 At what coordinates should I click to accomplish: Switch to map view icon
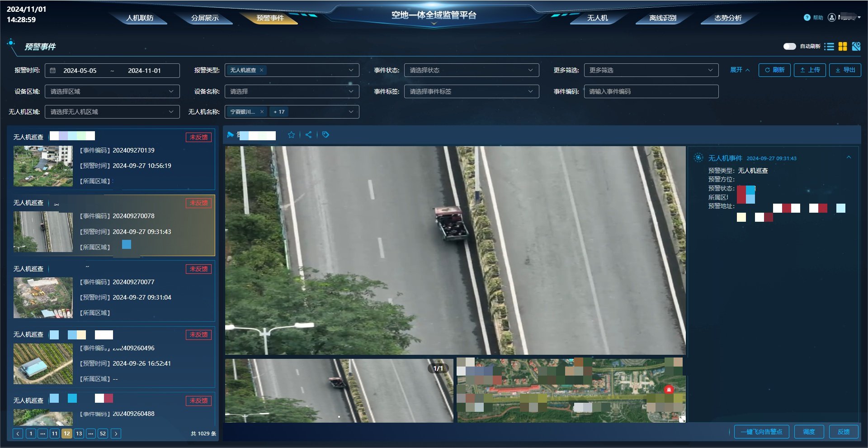[x=856, y=47]
